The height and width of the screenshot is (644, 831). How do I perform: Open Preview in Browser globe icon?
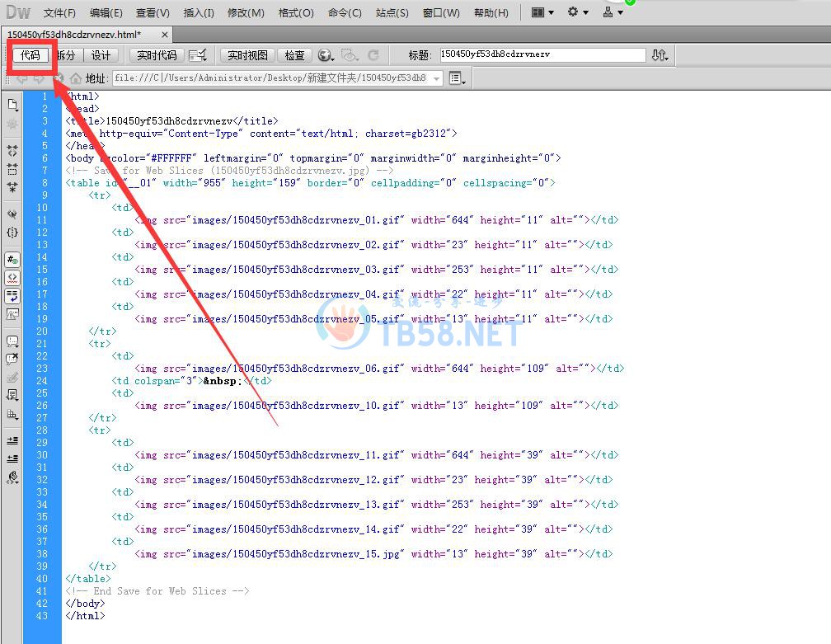click(326, 55)
